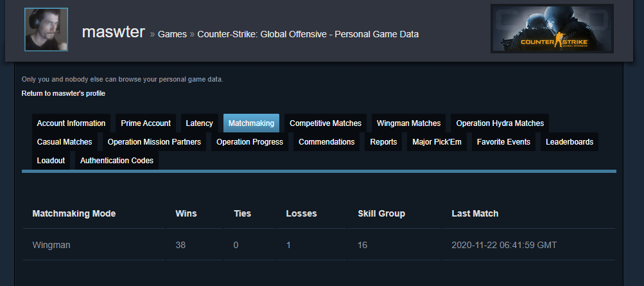The width and height of the screenshot is (644, 286).
Task: Switch to the Prime Account tab
Action: click(x=146, y=123)
